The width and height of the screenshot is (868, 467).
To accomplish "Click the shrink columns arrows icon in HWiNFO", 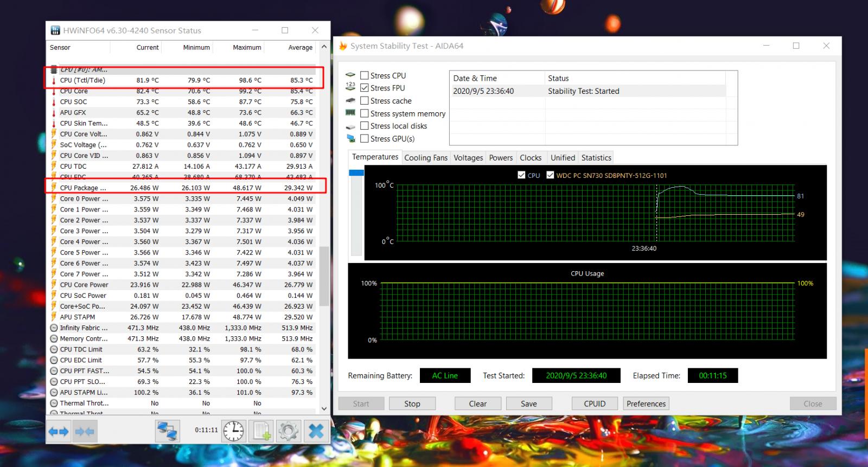I will [x=84, y=432].
